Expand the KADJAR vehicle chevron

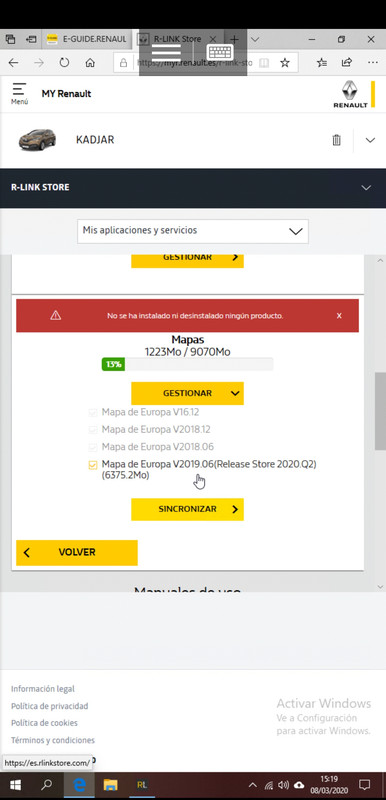pos(371,140)
